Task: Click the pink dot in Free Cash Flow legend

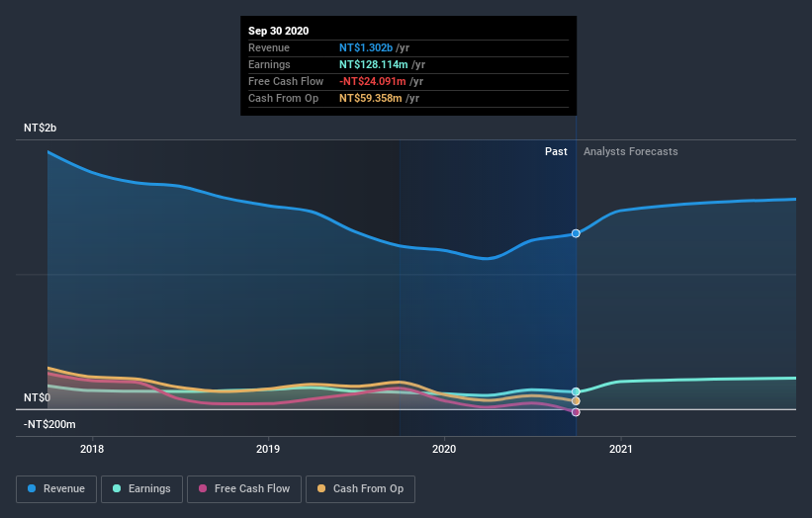Action: (x=203, y=488)
